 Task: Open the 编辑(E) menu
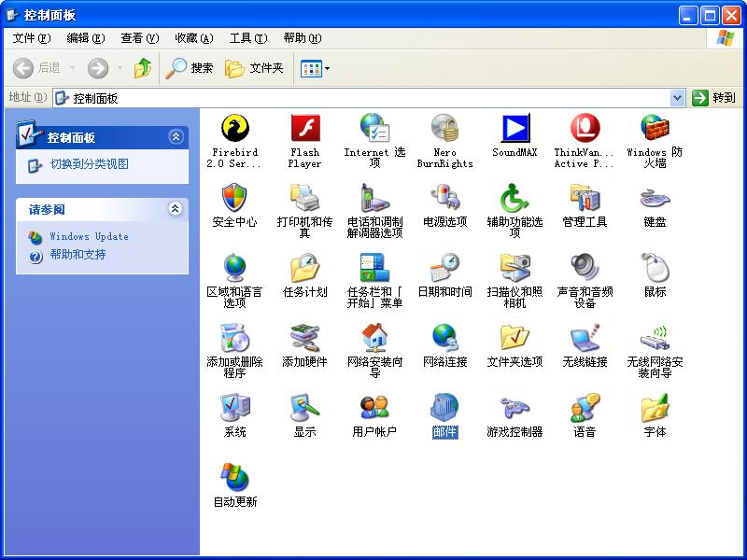[x=86, y=38]
